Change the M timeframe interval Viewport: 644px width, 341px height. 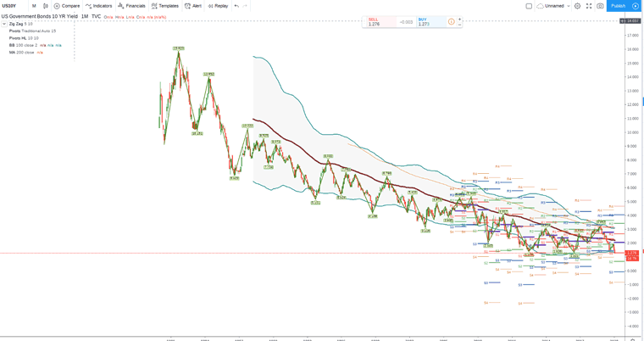click(x=34, y=6)
